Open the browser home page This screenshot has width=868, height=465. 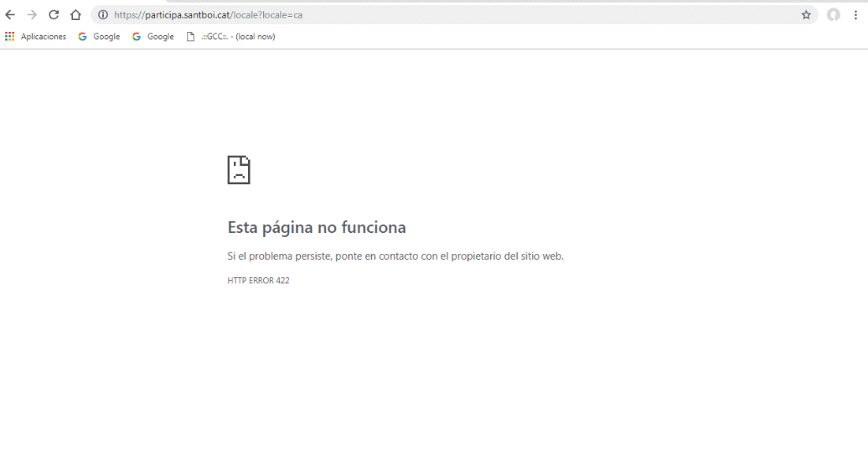[x=75, y=15]
